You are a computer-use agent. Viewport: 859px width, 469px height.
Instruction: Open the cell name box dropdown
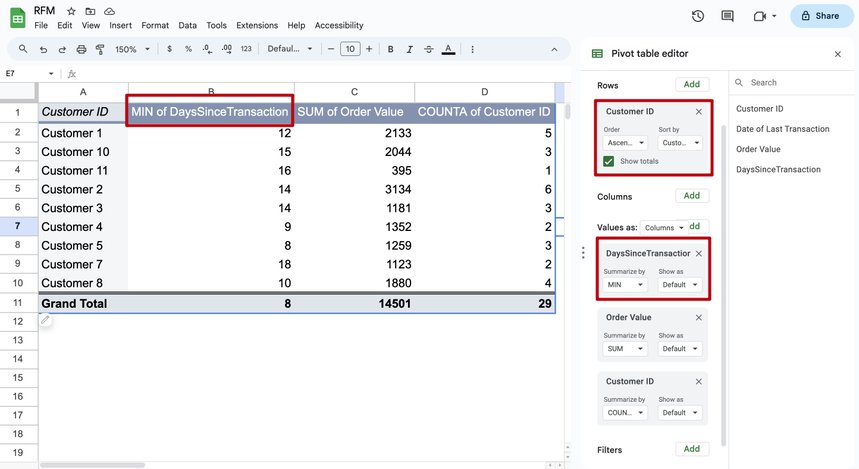point(51,73)
